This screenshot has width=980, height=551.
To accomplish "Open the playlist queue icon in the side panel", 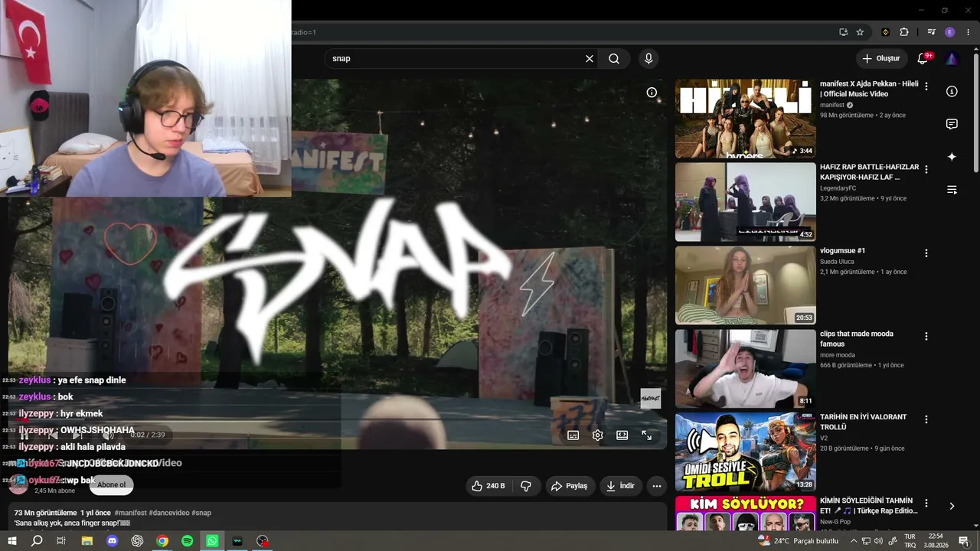I will click(952, 190).
